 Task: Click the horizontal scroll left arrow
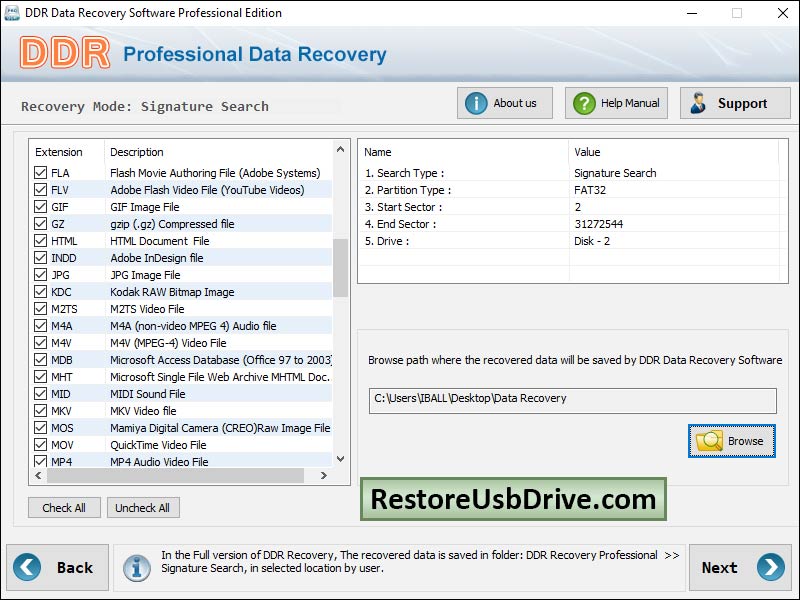point(38,476)
